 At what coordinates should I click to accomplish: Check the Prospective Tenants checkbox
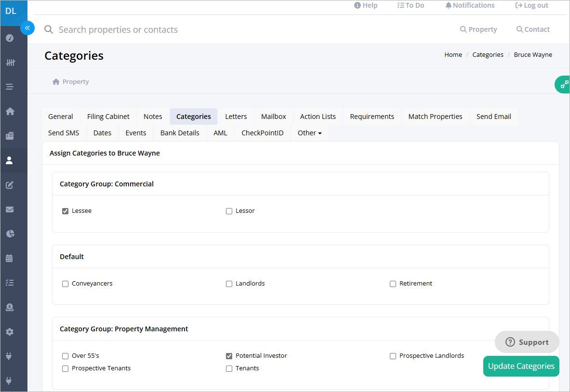tap(66, 368)
